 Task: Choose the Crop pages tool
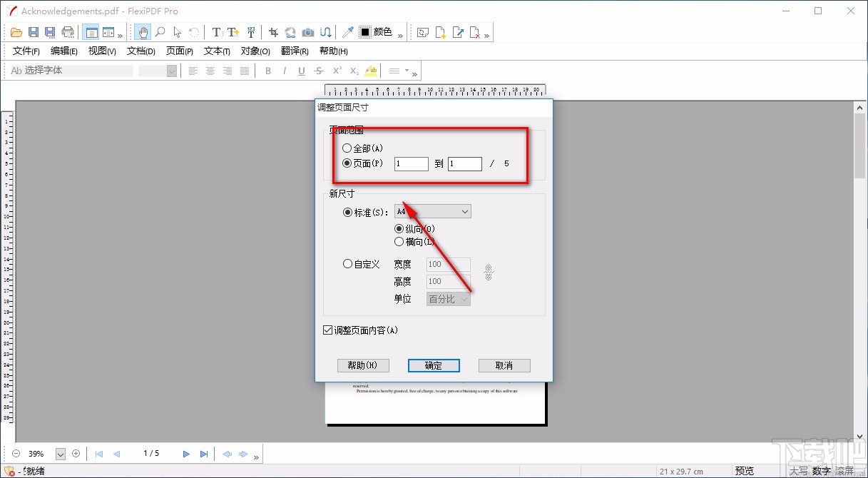point(272,31)
